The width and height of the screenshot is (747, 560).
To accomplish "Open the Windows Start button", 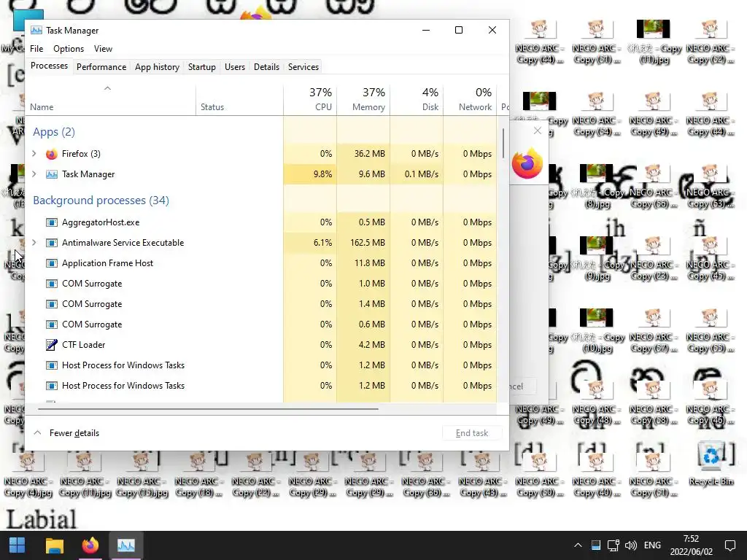I will pyautogui.click(x=18, y=545).
